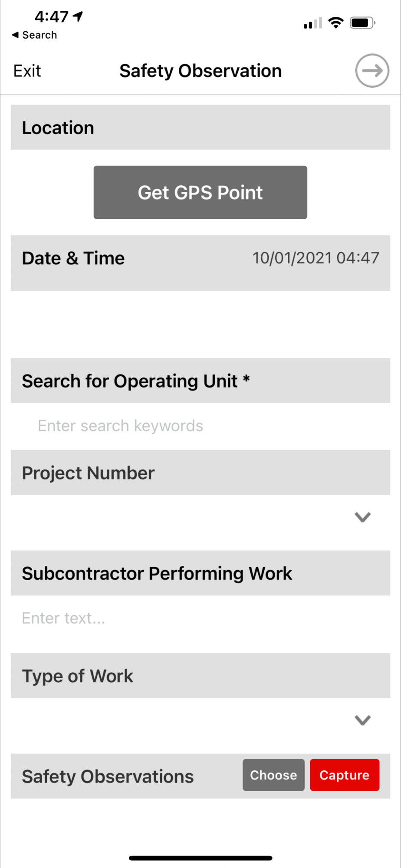Image resolution: width=401 pixels, height=868 pixels.
Task: Open the Type of Work dropdown
Action: pos(362,720)
